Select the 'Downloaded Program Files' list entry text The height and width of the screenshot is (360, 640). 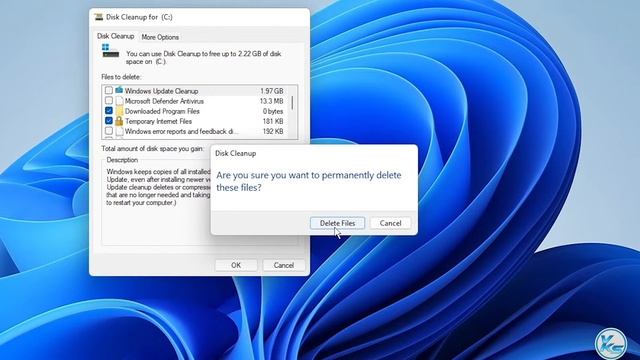pos(162,111)
